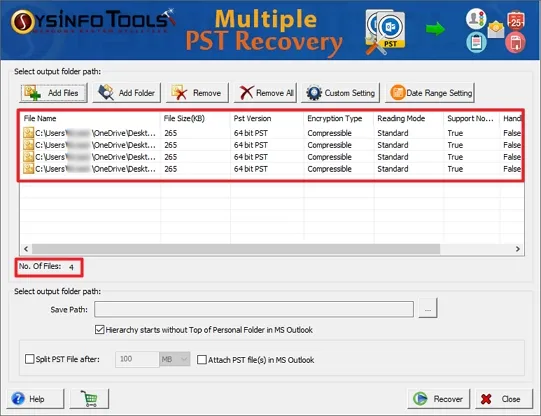Browse for save path with the ellipsis button
Image resolution: width=541 pixels, height=416 pixels.
pyautogui.click(x=428, y=309)
